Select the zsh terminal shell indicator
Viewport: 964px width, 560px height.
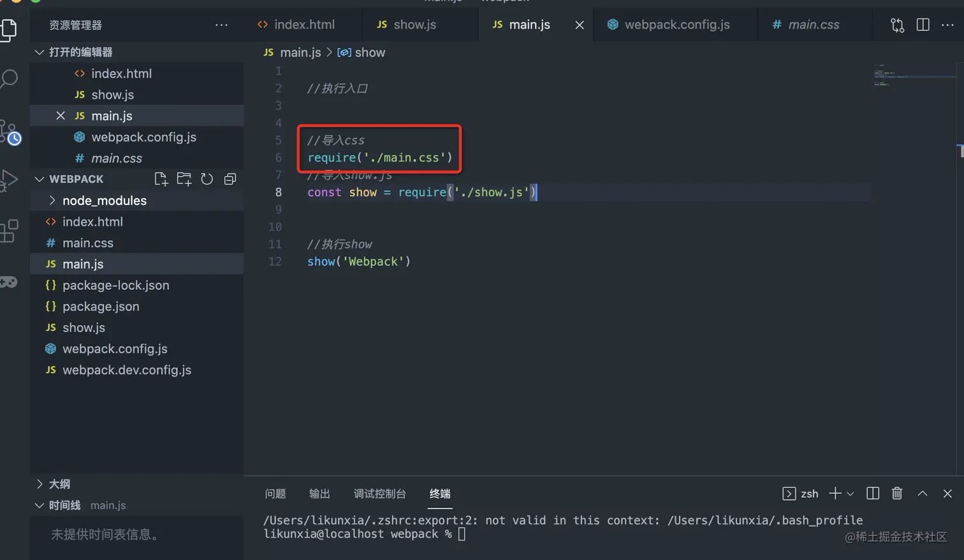click(x=800, y=493)
